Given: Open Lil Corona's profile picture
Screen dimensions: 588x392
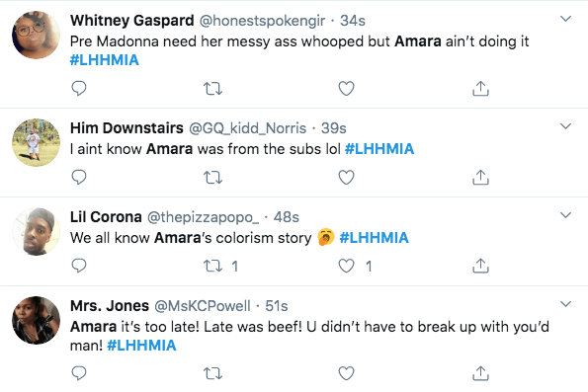Looking at the screenshot, I should tap(36, 232).
